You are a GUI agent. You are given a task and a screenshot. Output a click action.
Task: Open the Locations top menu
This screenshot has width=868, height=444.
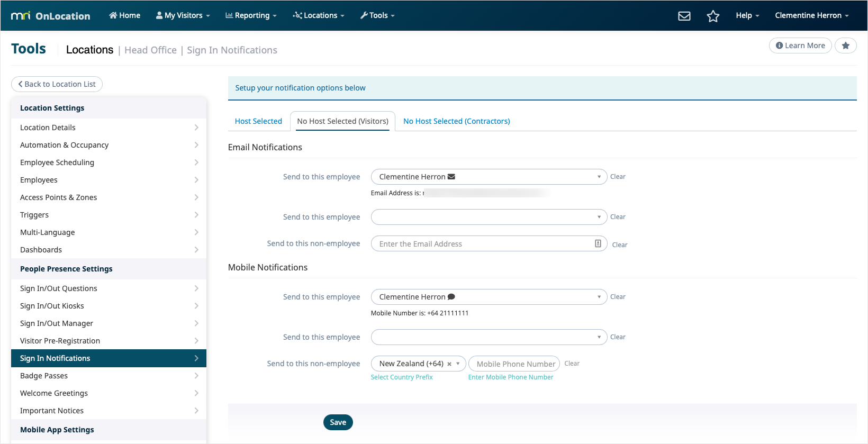point(318,15)
